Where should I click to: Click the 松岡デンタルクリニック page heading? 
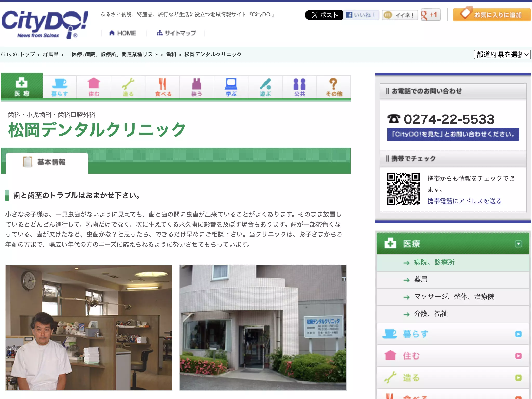97,130
